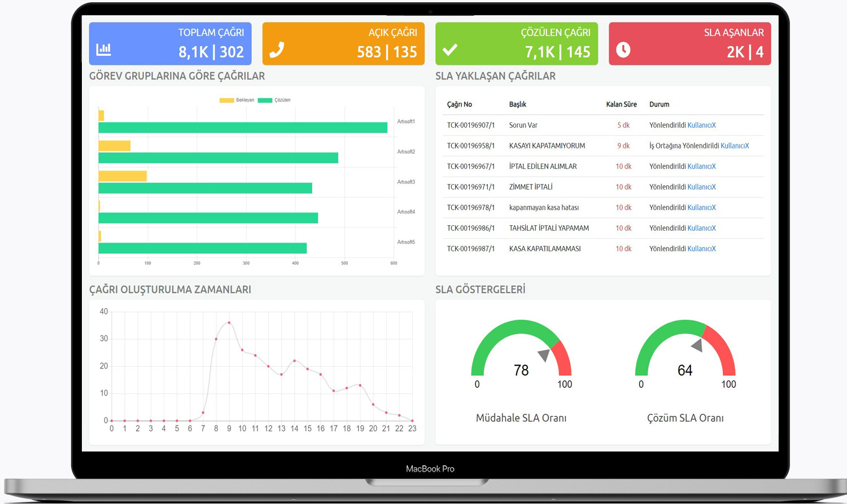Image resolution: width=847 pixels, height=504 pixels.
Task: Click the title 'Sorun Var'
Action: [523, 125]
